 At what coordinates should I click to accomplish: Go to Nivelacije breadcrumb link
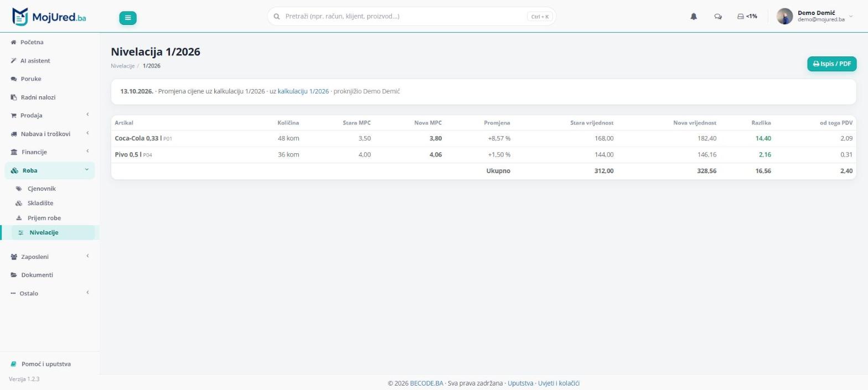point(122,66)
